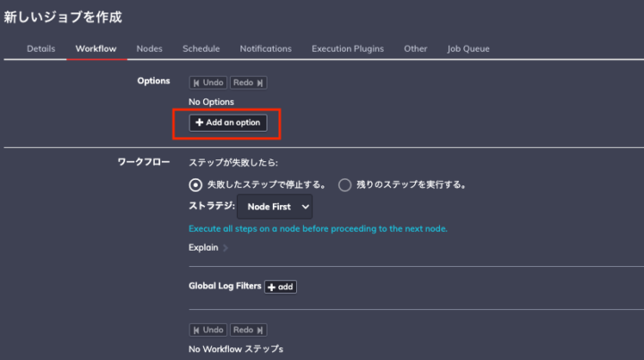Click the No Workflow steps text
The width and height of the screenshot is (644, 360).
pos(236,349)
